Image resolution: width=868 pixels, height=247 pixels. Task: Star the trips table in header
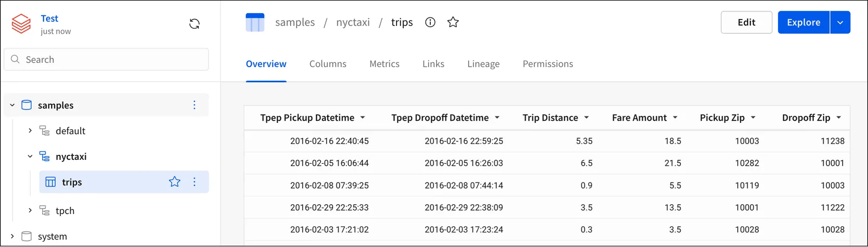[x=453, y=22]
